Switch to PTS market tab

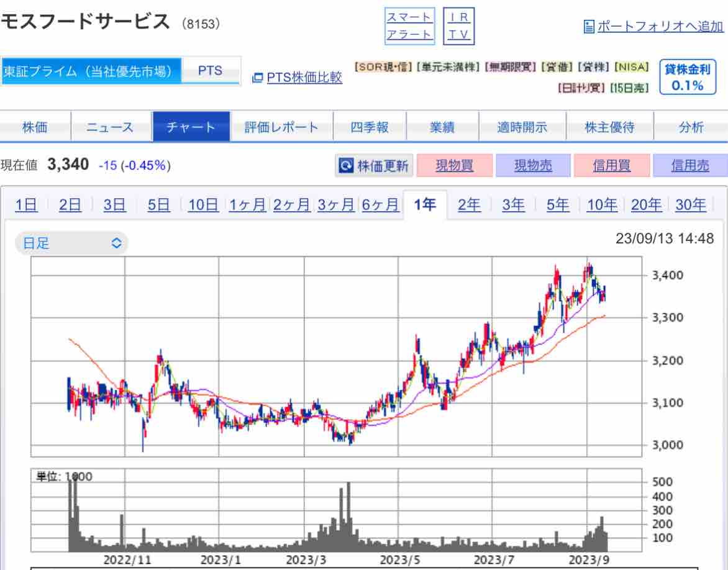[211, 71]
